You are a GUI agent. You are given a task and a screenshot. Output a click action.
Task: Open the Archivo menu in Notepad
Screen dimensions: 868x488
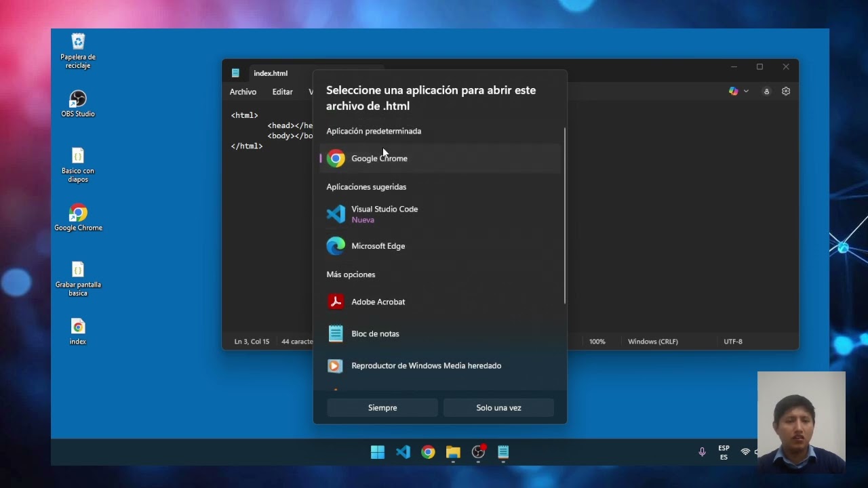[243, 91]
